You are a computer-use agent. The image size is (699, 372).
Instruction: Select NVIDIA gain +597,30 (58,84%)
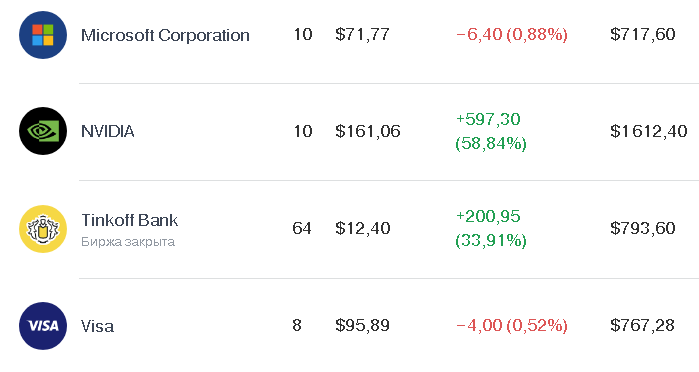click(x=491, y=131)
